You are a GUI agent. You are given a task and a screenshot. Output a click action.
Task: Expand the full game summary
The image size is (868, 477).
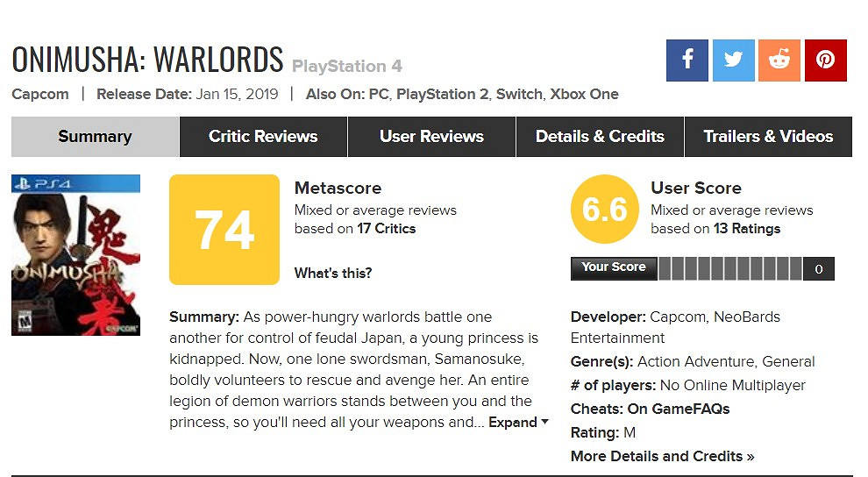pos(518,422)
